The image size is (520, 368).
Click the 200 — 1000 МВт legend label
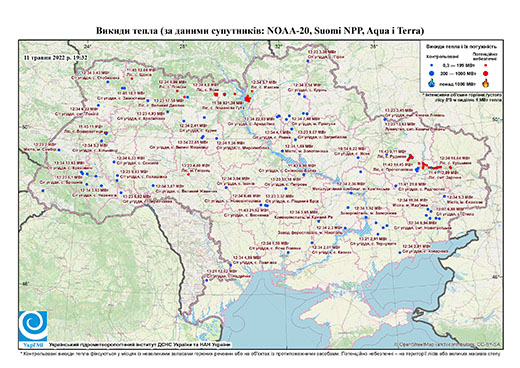tap(459, 73)
